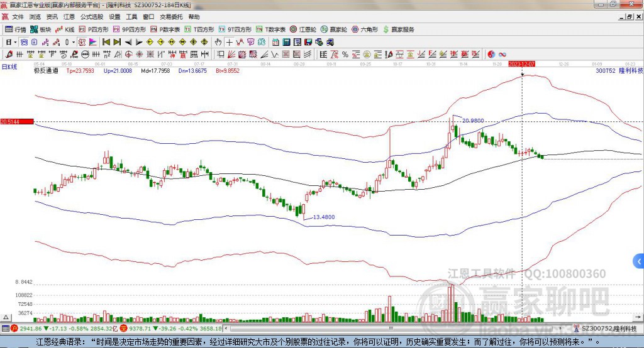Jump to the last bar icon
The image size is (644, 348).
(117, 42)
